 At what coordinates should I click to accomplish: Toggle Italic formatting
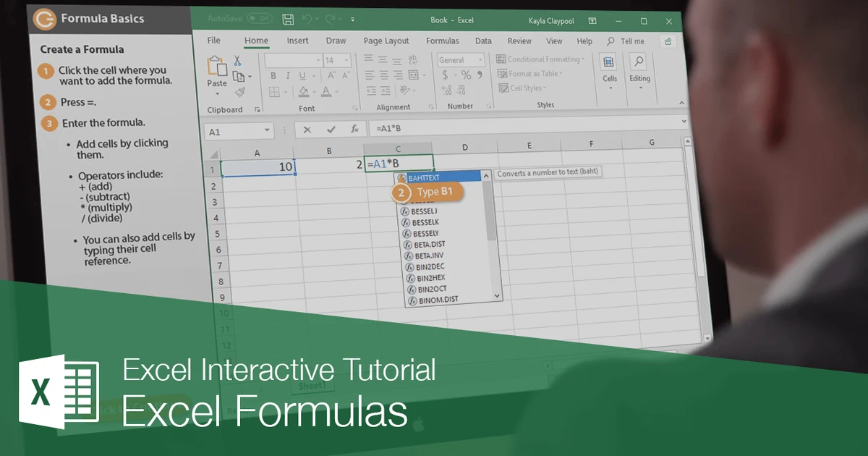(287, 76)
